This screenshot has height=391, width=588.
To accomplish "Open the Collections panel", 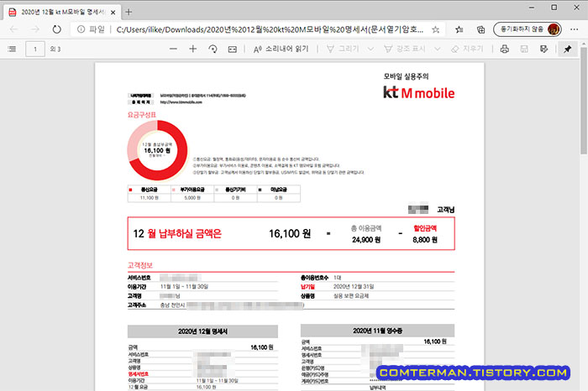I will tap(480, 29).
